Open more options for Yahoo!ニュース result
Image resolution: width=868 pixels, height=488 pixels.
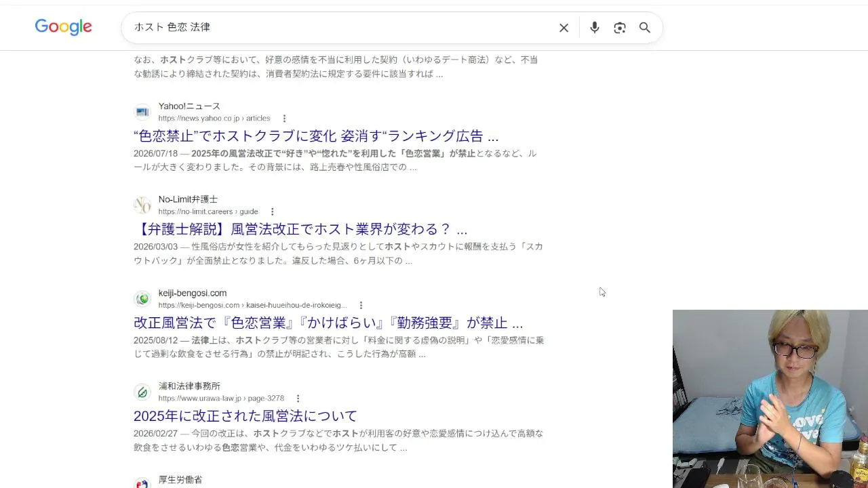[284, 119]
